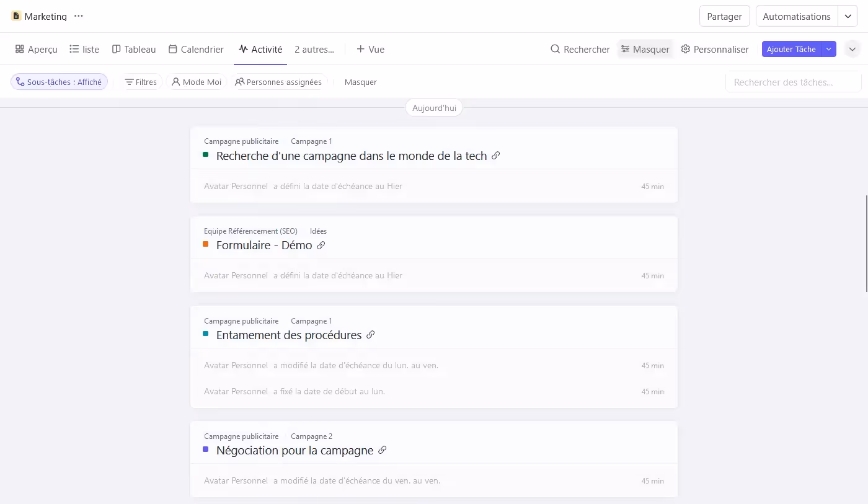Toggle the Personnes assignées filter

click(278, 81)
